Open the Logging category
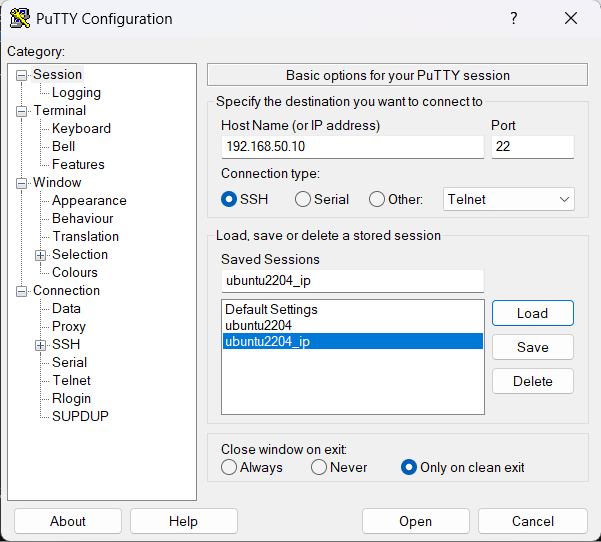 pos(76,92)
